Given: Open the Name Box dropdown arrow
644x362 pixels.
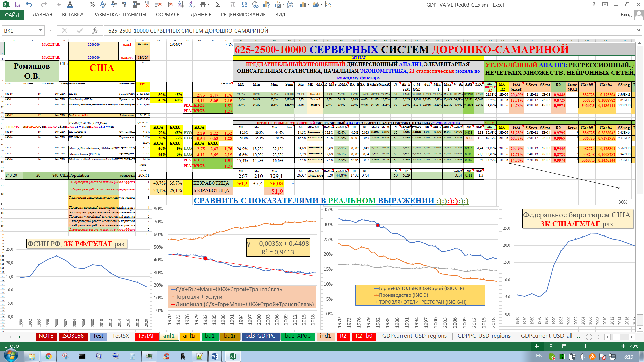Looking at the screenshot, I should click(40, 31).
